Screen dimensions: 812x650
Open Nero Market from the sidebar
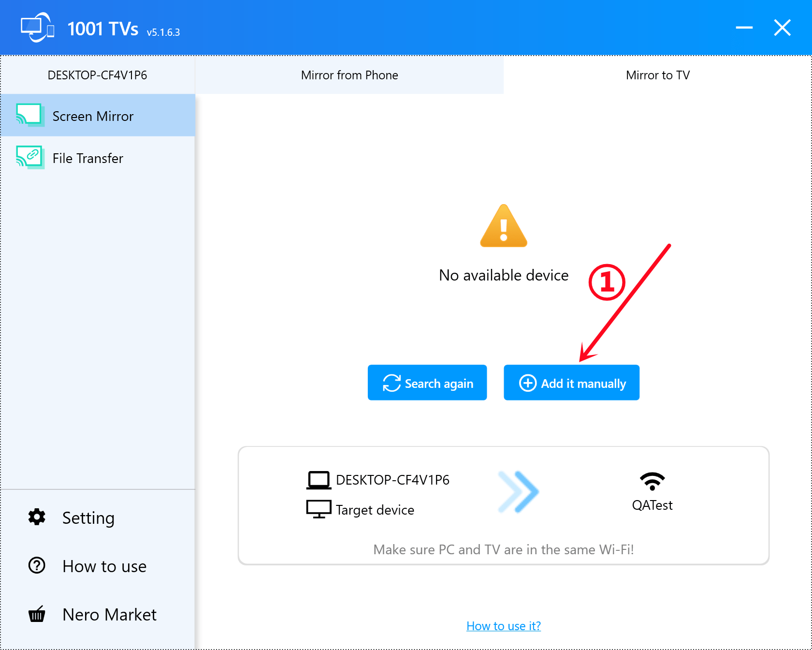pyautogui.click(x=109, y=615)
